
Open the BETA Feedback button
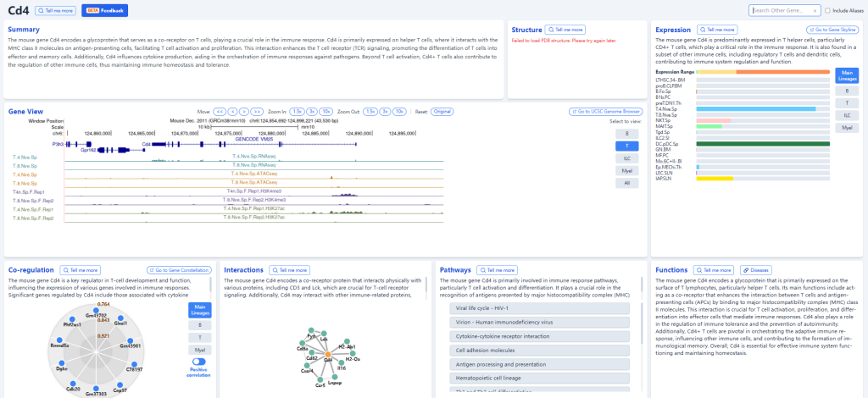pos(104,10)
